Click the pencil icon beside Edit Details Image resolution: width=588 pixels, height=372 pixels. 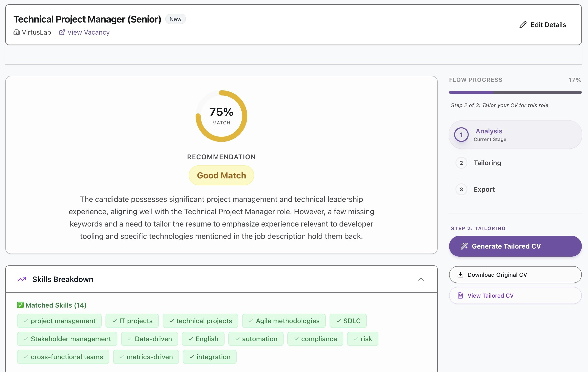(523, 25)
